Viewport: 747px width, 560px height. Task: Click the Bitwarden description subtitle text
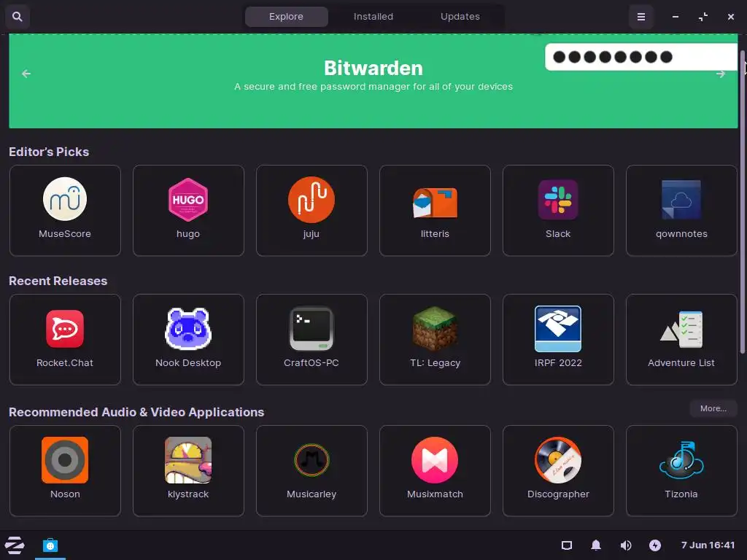373,87
